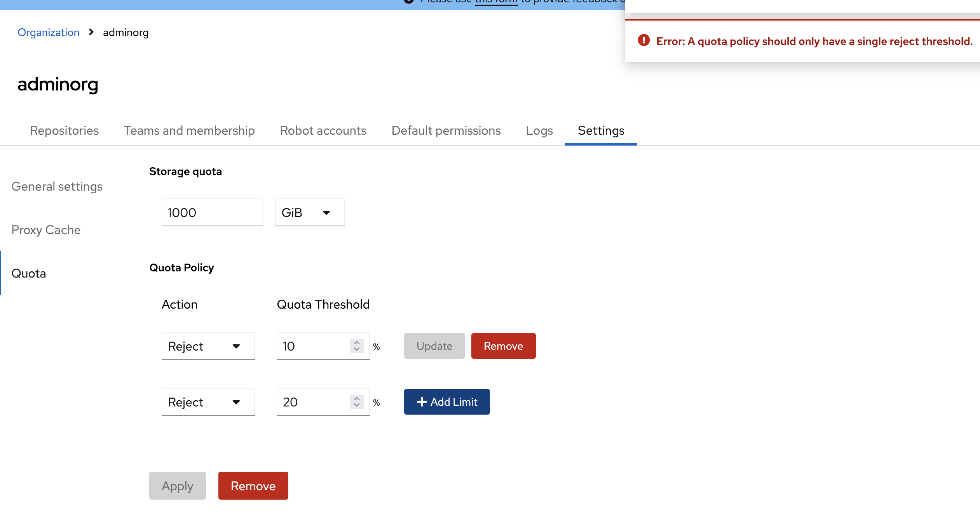Open the GiB storage unit dropdown
Viewport: 980px width, 514px height.
(x=310, y=213)
